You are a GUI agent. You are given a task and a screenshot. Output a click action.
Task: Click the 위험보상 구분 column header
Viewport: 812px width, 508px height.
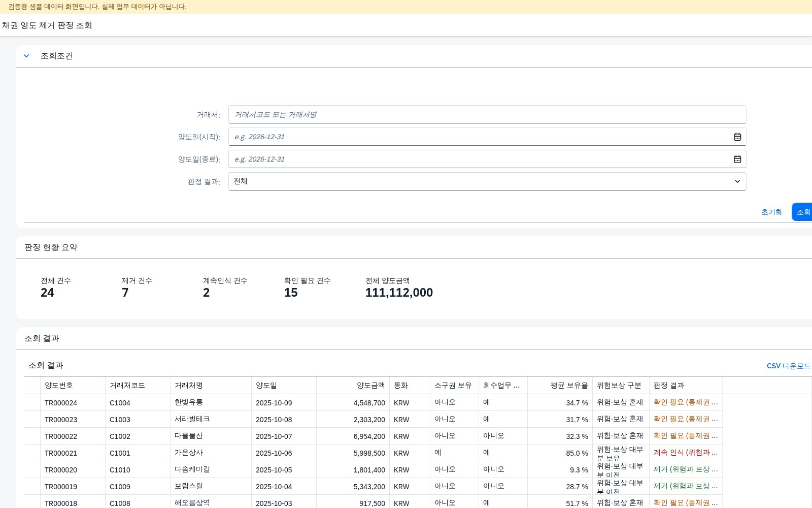(621, 385)
